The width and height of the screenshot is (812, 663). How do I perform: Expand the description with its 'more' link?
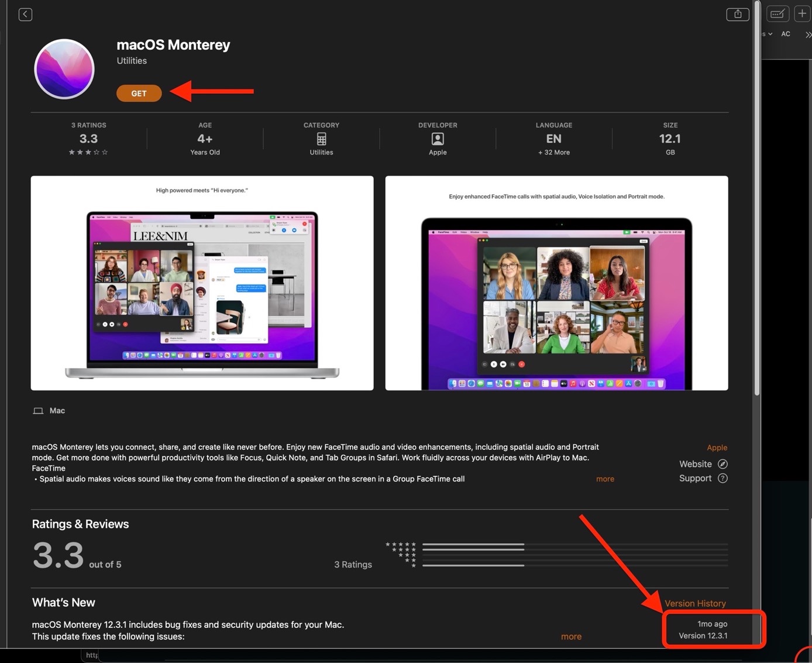coord(605,479)
